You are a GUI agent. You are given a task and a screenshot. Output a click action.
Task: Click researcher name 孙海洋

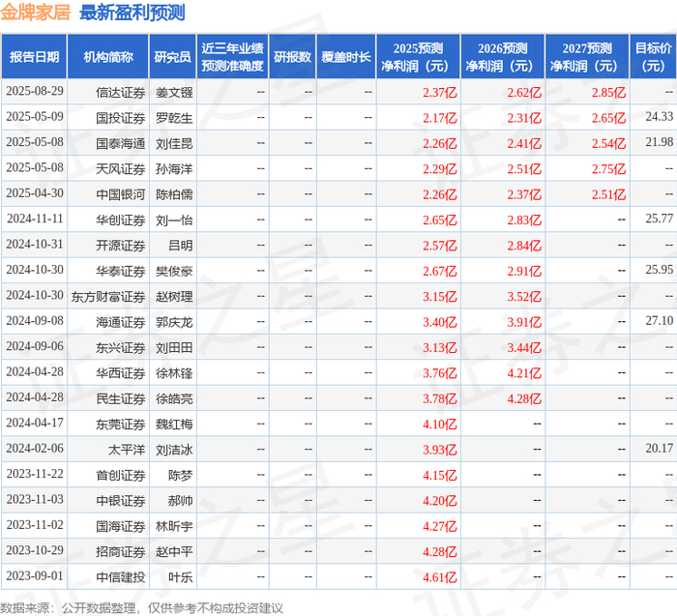[x=174, y=169]
